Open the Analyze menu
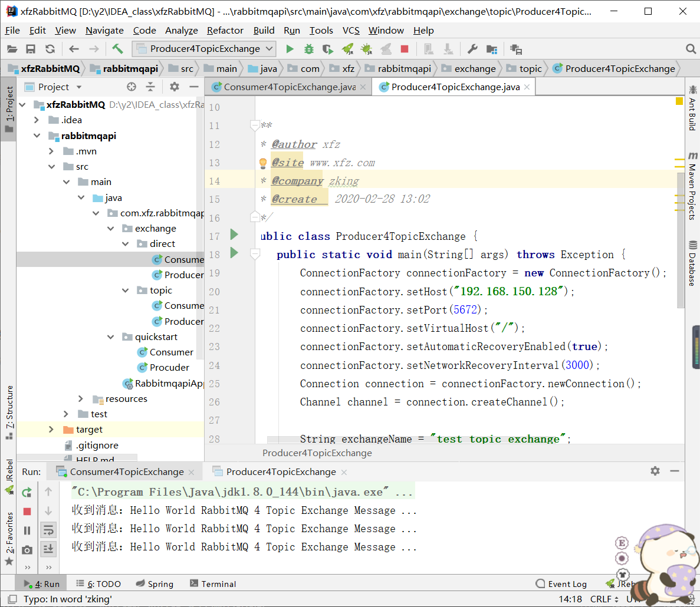 [181, 30]
